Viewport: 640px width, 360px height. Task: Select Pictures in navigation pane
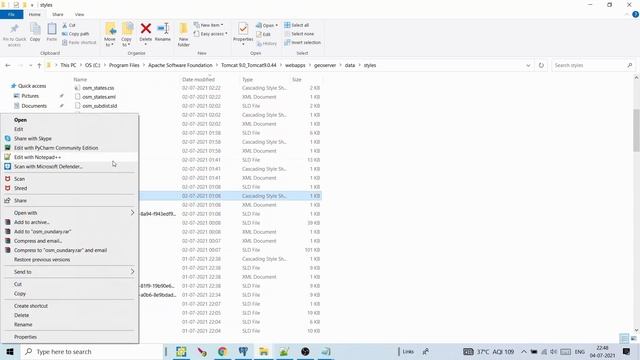(30, 96)
